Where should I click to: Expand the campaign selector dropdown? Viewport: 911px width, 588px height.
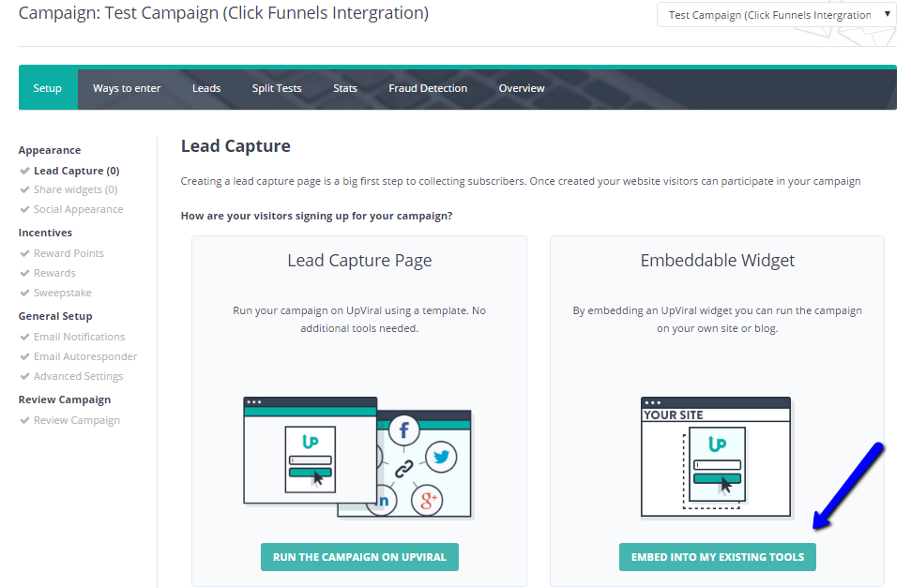[x=776, y=14]
